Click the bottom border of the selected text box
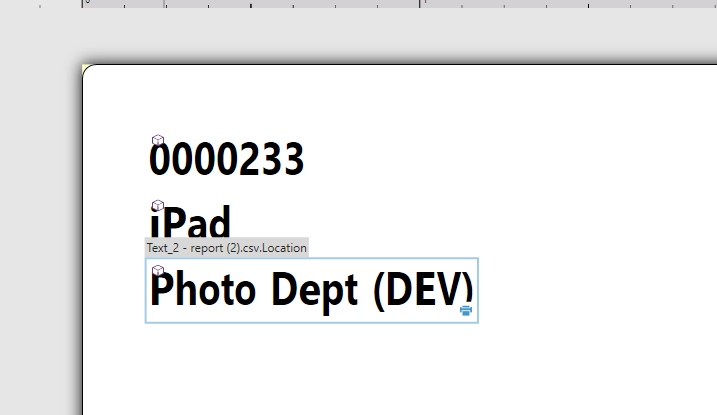This screenshot has width=717, height=415. click(x=311, y=323)
